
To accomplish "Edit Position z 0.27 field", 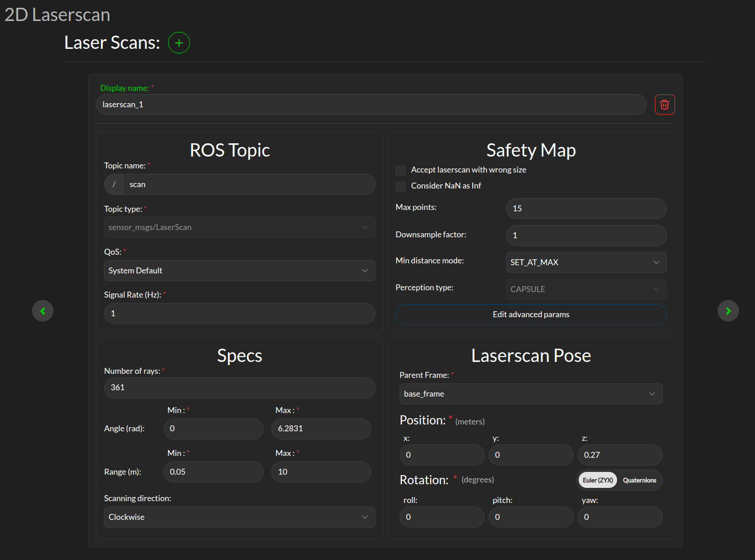I will coord(620,455).
